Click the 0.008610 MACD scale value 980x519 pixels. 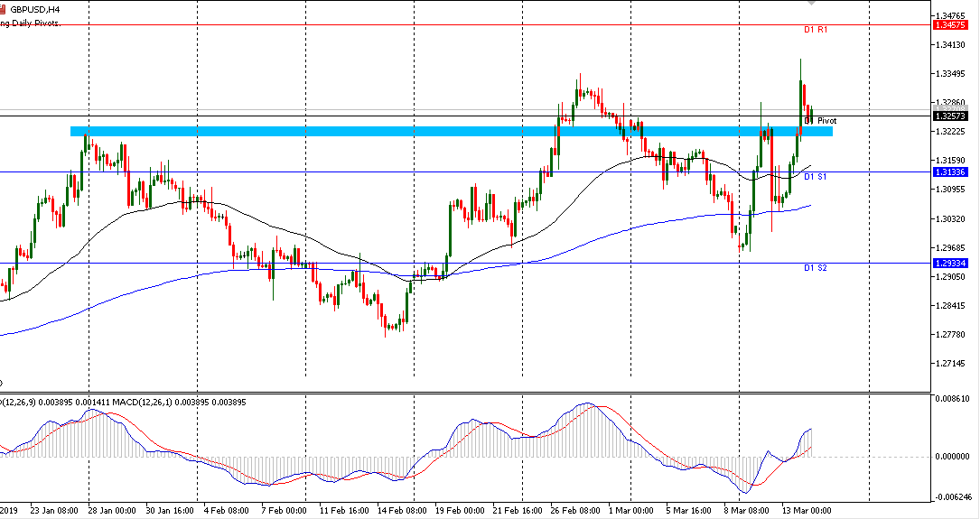954,398
